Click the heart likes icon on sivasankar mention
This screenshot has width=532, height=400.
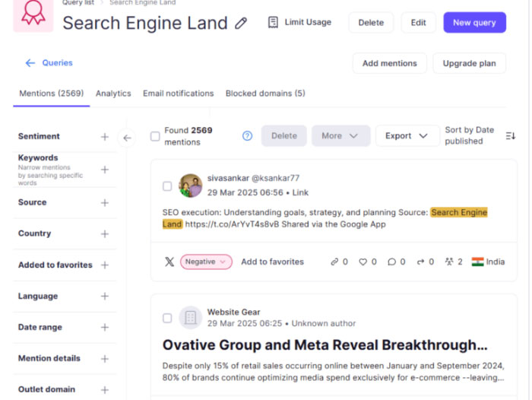tap(363, 262)
